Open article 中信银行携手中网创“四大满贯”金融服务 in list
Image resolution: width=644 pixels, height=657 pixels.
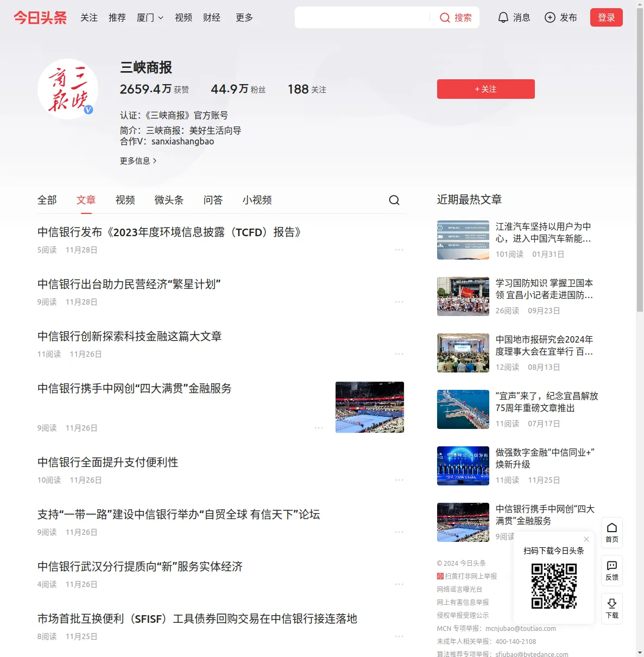pos(135,389)
